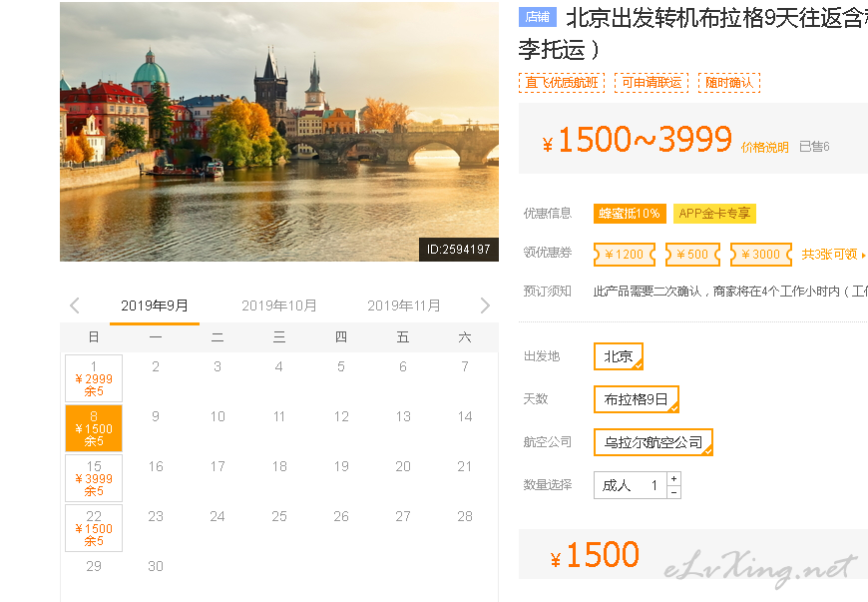Image resolution: width=868 pixels, height=602 pixels.
Task: Select September 15 priced ¥3999
Action: [x=94, y=478]
